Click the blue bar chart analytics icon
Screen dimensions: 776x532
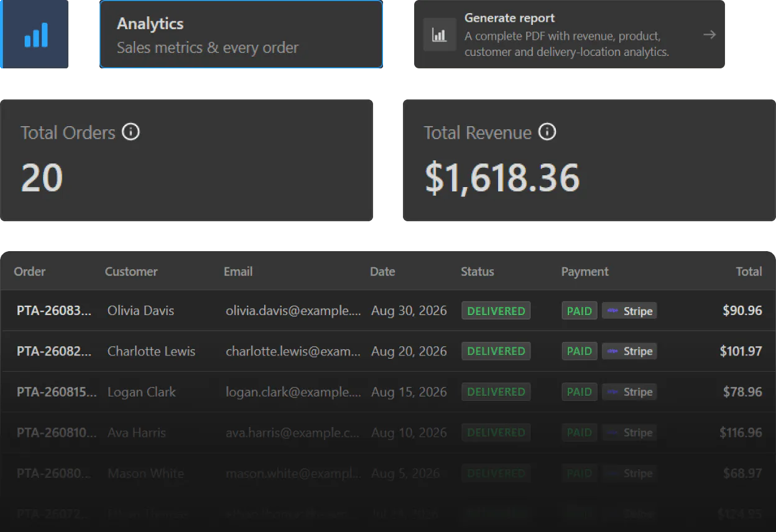(x=36, y=35)
